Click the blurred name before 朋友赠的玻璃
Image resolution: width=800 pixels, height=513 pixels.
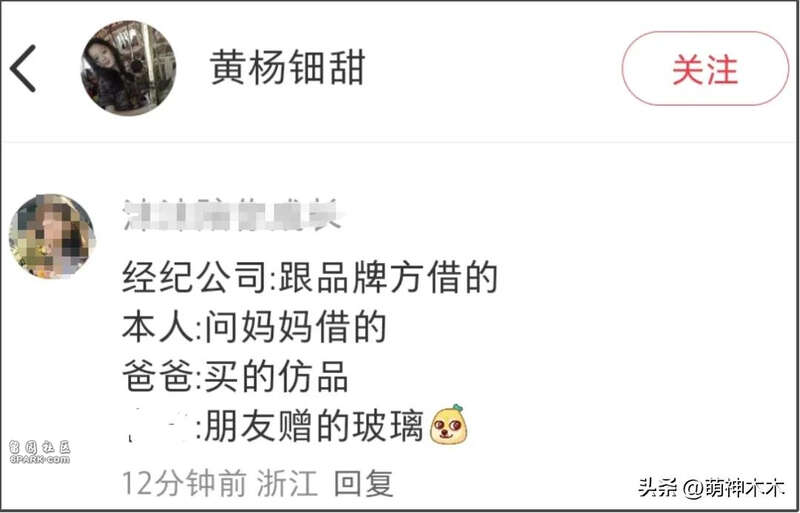point(158,427)
